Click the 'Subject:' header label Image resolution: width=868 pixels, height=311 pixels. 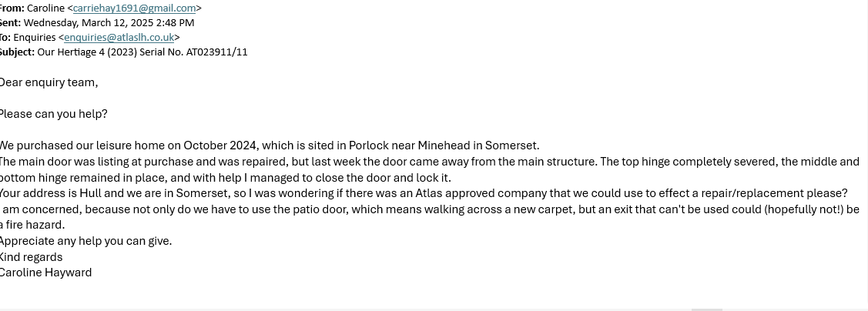(16, 52)
